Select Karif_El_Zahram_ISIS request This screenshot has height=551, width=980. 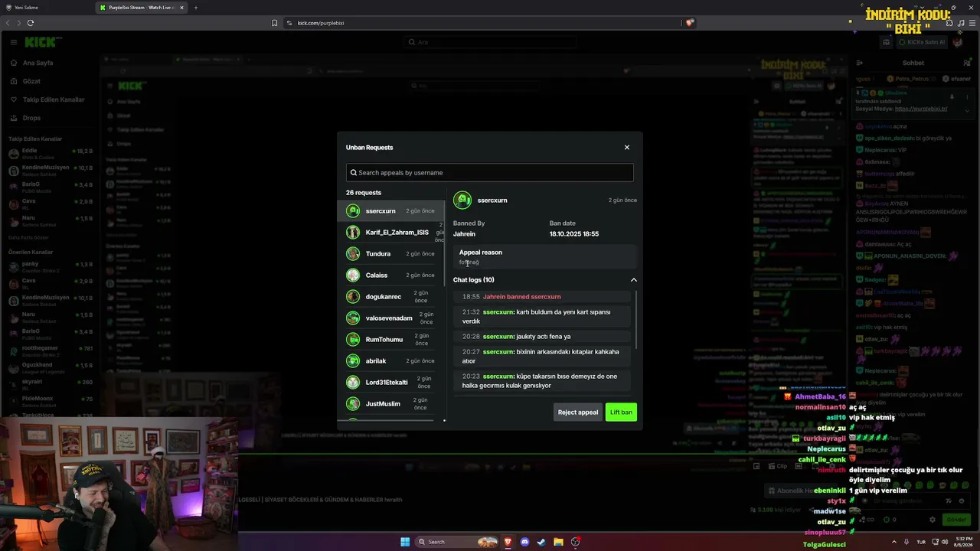tap(390, 232)
